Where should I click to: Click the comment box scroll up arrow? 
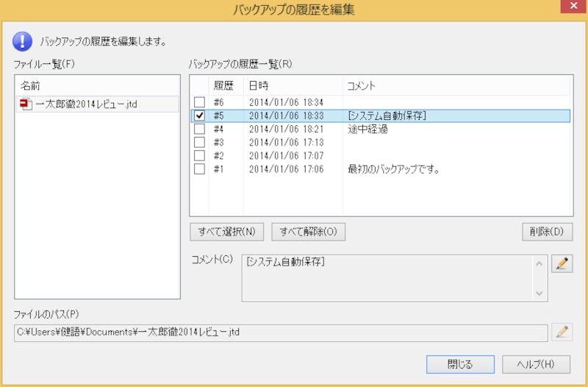click(x=539, y=264)
